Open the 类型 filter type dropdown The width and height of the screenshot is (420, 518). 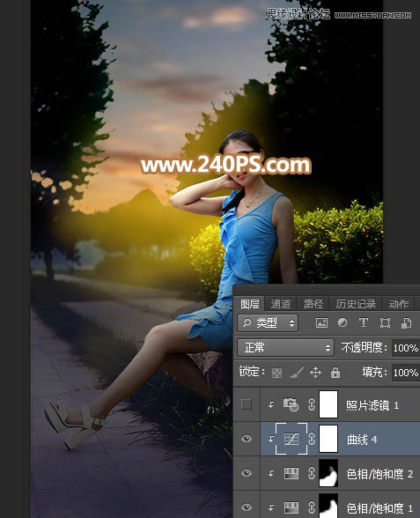click(x=268, y=322)
